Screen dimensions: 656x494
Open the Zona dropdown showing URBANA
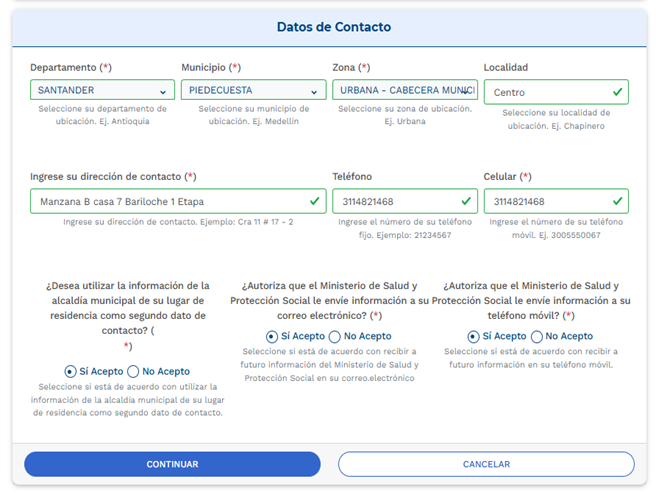point(405,90)
